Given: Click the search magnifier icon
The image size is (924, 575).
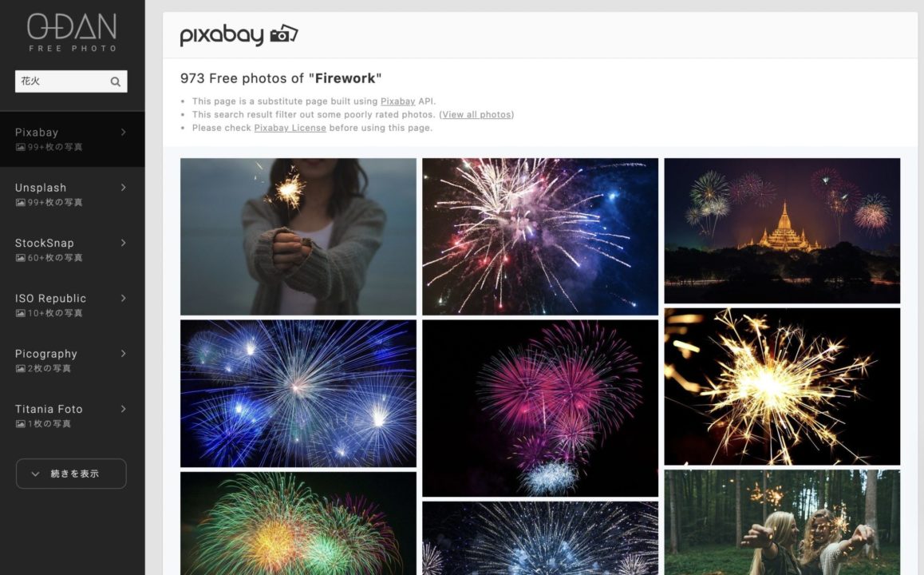Looking at the screenshot, I should (x=116, y=81).
